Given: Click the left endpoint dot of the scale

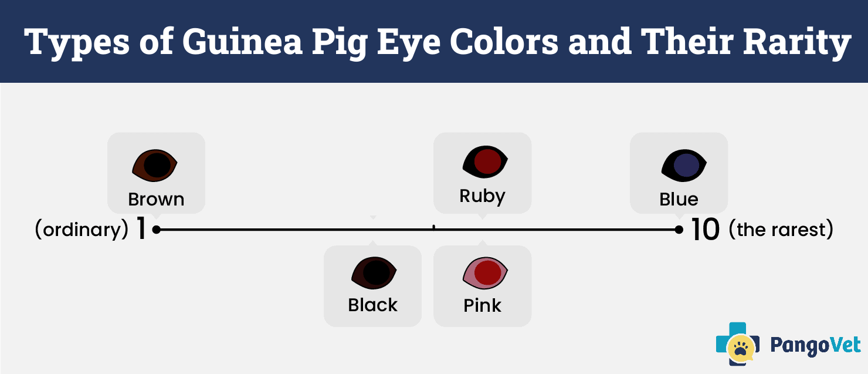Looking at the screenshot, I should [x=157, y=230].
